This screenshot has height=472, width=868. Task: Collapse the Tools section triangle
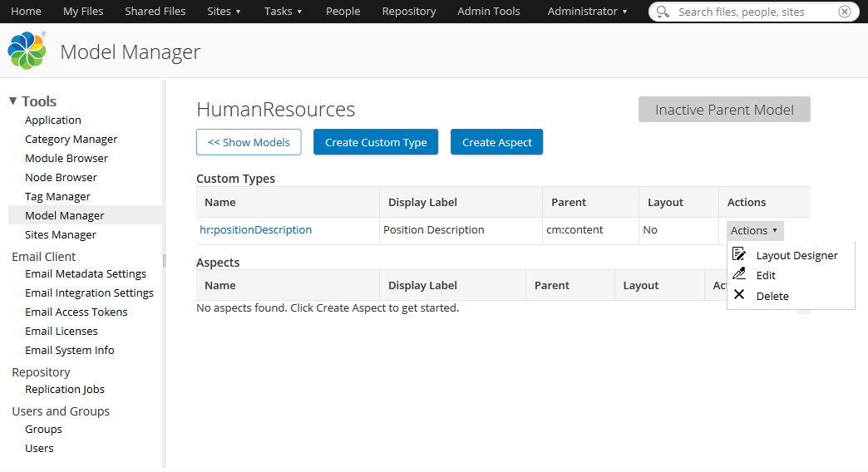(x=12, y=101)
